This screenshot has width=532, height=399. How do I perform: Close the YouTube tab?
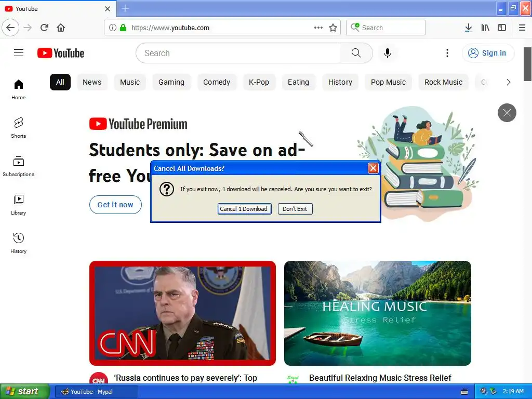(x=107, y=9)
